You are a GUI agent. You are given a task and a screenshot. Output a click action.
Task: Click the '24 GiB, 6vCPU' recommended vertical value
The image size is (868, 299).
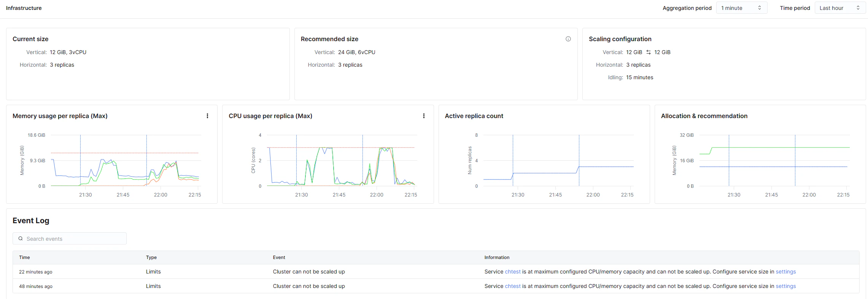pyautogui.click(x=356, y=52)
